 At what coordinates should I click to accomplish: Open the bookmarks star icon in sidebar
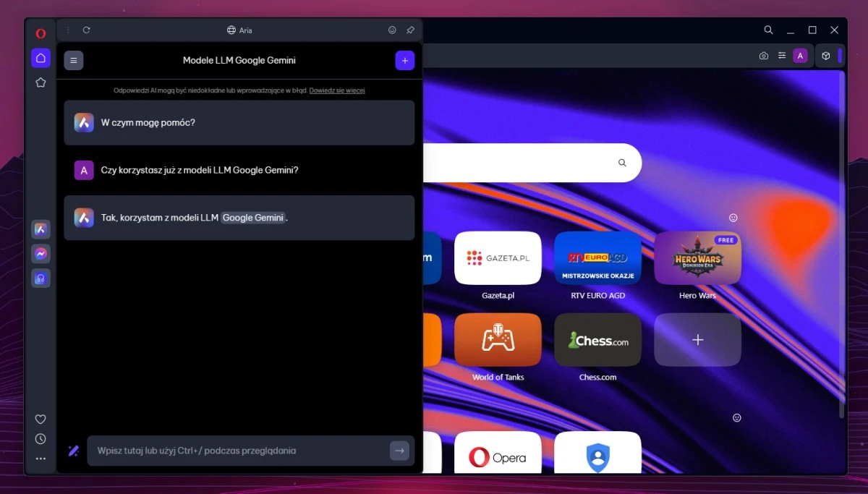coord(41,82)
